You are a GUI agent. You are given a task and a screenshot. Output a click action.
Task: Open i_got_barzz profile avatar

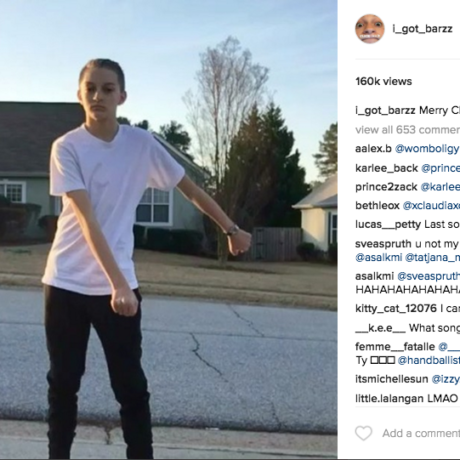point(370,29)
